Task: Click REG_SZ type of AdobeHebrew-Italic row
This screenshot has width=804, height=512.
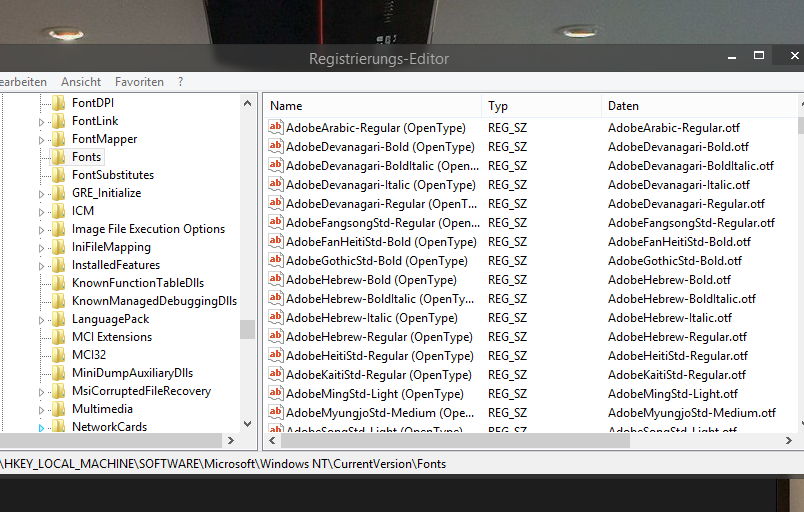Action: (507, 318)
